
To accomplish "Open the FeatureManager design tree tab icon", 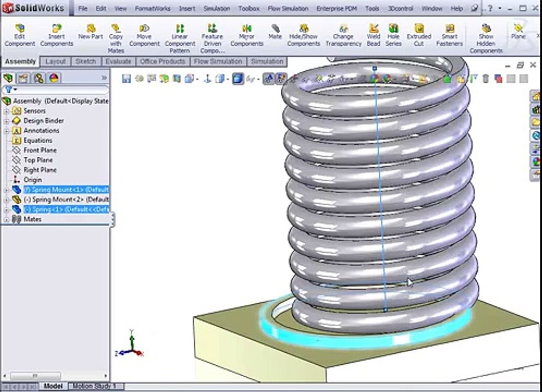I will point(8,78).
